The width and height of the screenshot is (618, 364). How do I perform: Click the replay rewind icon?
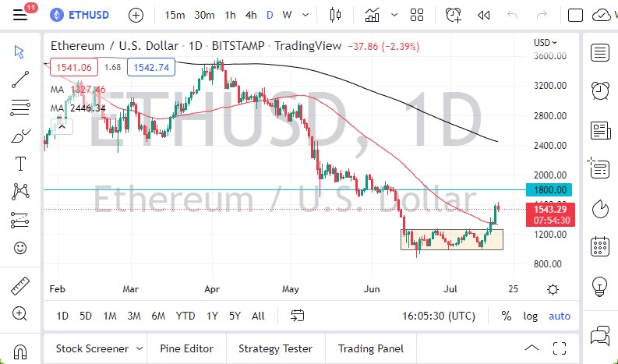tap(483, 15)
